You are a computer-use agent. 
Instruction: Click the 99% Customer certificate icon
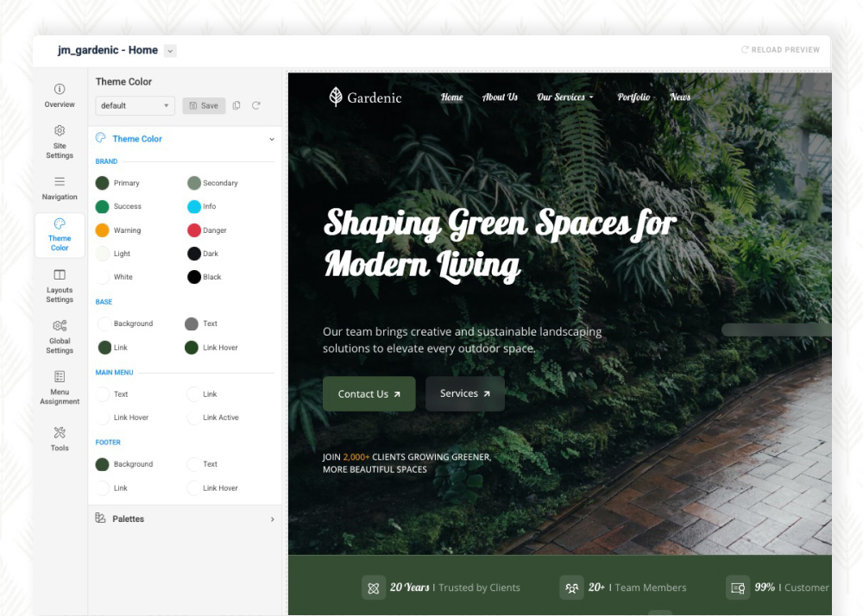point(738,588)
